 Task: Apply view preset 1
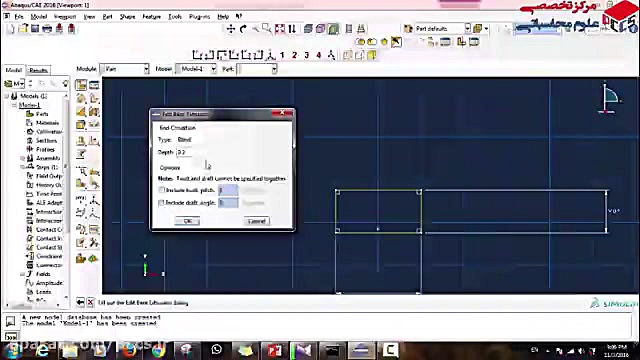coord(282,55)
